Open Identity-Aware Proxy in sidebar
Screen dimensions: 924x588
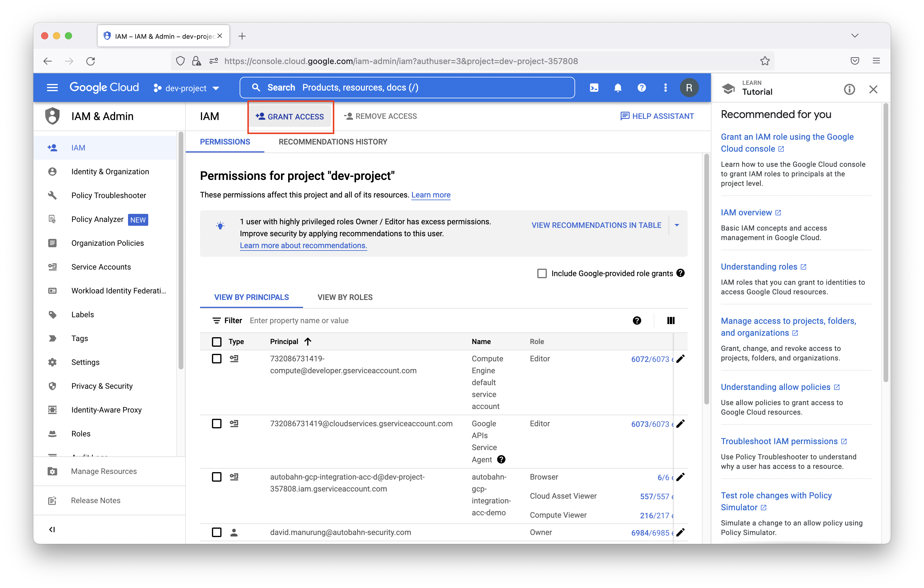pyautogui.click(x=105, y=410)
